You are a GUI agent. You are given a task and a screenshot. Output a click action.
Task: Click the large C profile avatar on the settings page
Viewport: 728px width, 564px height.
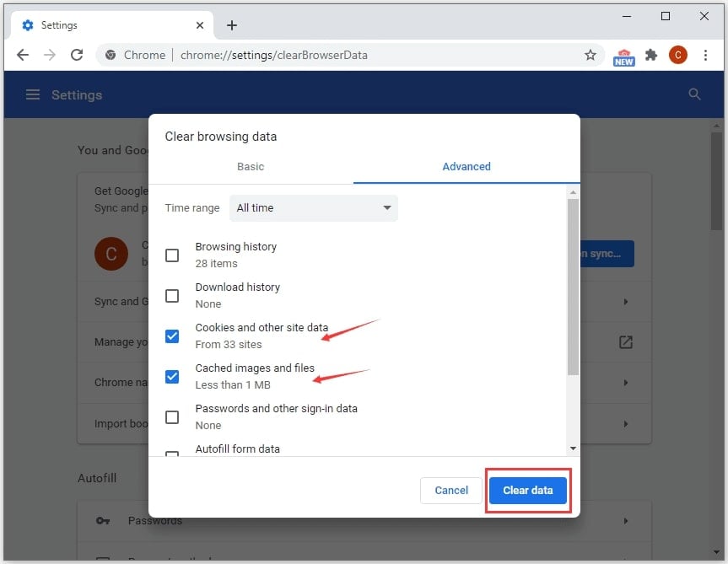111,254
